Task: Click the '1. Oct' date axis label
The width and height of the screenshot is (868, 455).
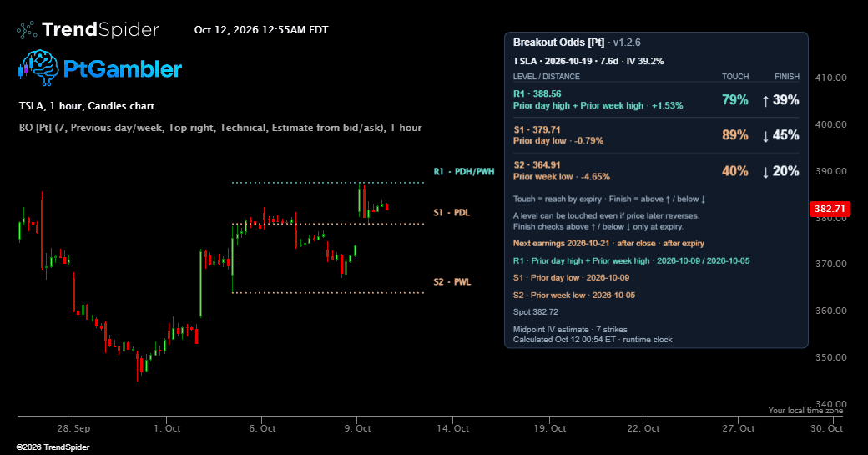Action: [167, 428]
